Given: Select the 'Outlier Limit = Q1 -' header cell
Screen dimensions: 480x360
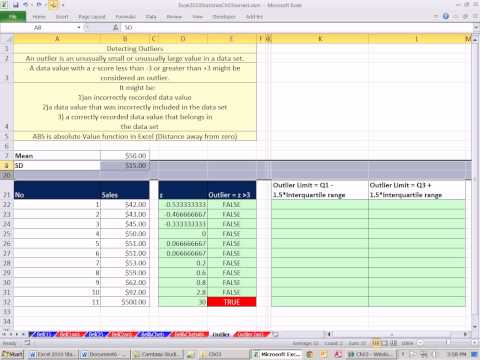Looking at the screenshot, I should 320,190.
